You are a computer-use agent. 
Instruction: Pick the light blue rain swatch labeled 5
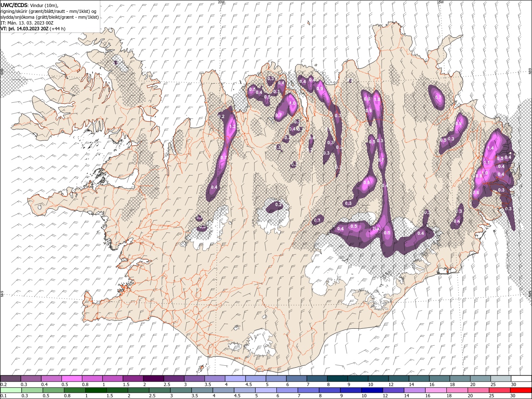(265, 390)
